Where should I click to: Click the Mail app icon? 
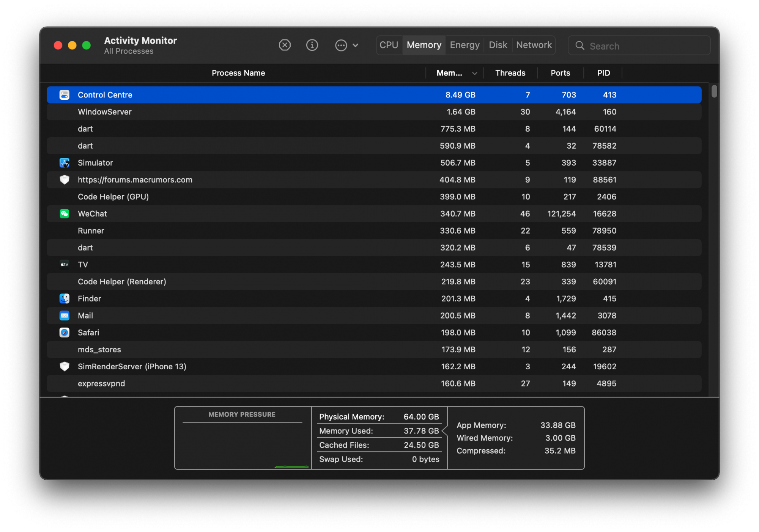(65, 315)
